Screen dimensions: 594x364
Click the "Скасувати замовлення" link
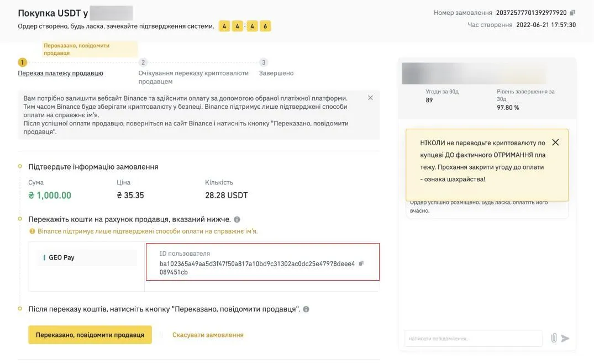pyautogui.click(x=208, y=335)
